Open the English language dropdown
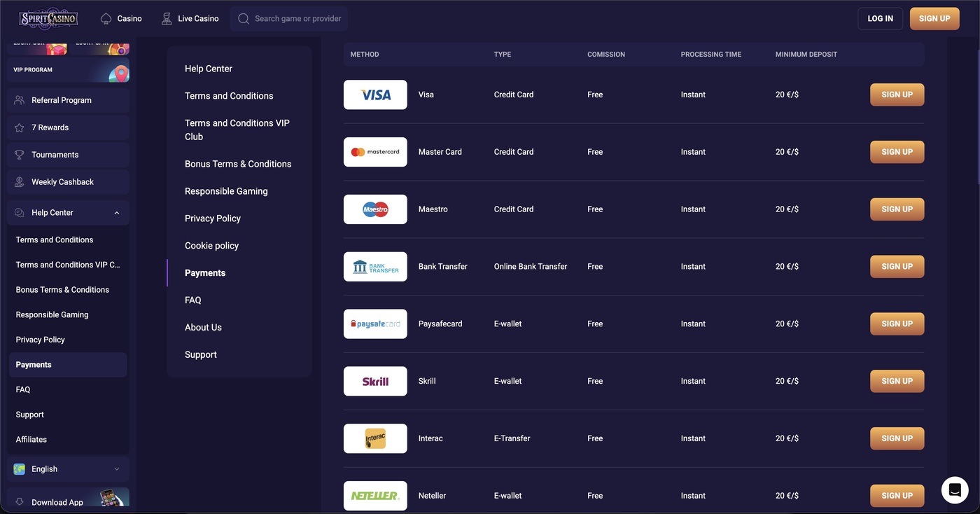The width and height of the screenshot is (980, 514). click(x=68, y=469)
